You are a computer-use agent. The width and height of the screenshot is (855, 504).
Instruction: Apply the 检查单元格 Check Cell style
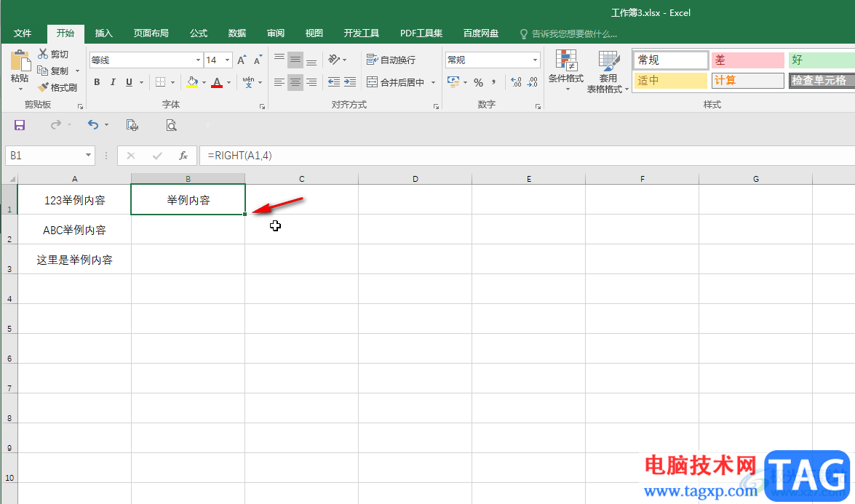(x=822, y=81)
